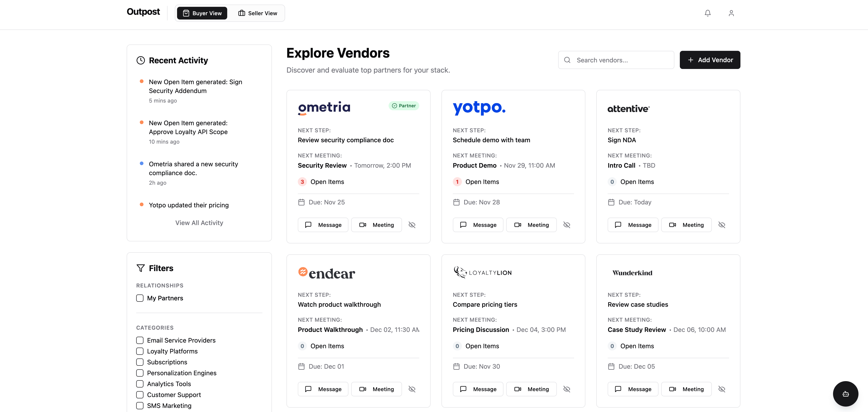Click the Add Vendor button
Screen dimensions: 868x412
(710, 60)
